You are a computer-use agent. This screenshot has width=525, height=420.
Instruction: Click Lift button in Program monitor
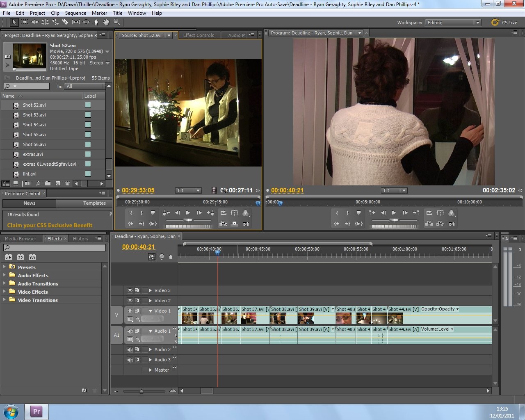[x=429, y=224]
